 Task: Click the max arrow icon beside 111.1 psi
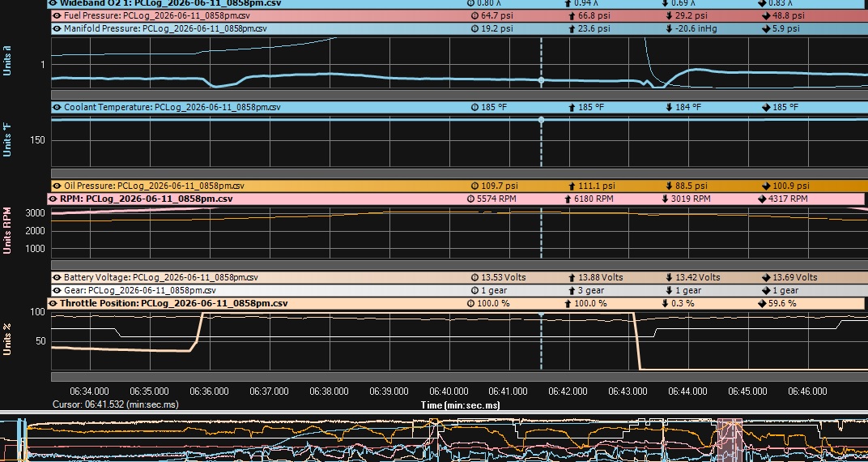[x=572, y=186]
